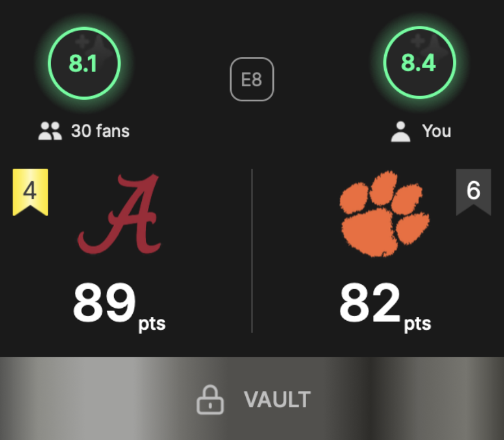Click the Clemson tiger paw logo

(384, 214)
